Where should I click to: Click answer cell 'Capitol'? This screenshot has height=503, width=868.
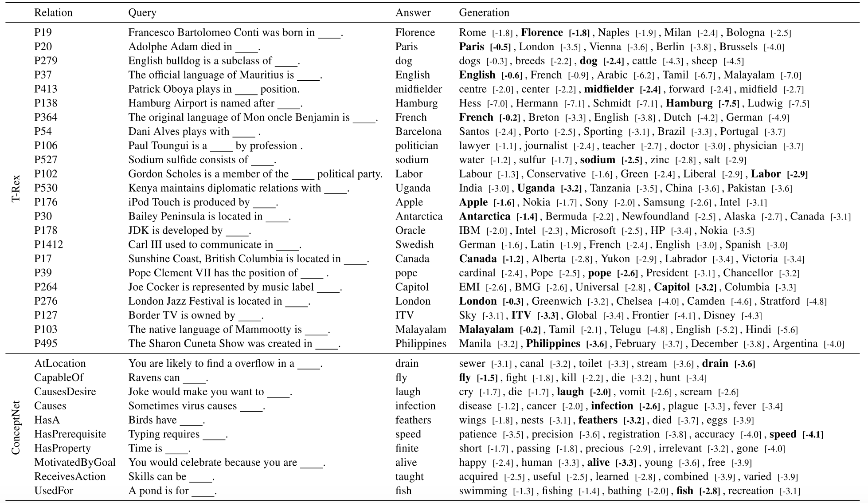pyautogui.click(x=412, y=287)
